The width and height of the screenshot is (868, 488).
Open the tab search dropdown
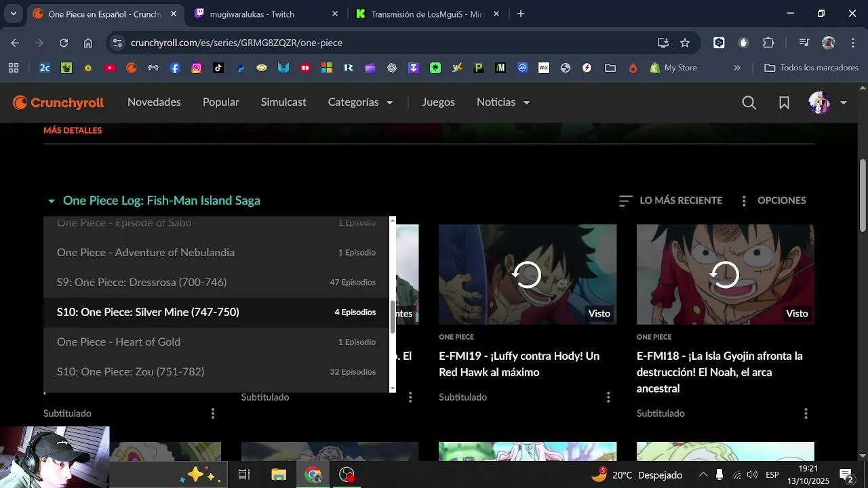click(x=13, y=14)
